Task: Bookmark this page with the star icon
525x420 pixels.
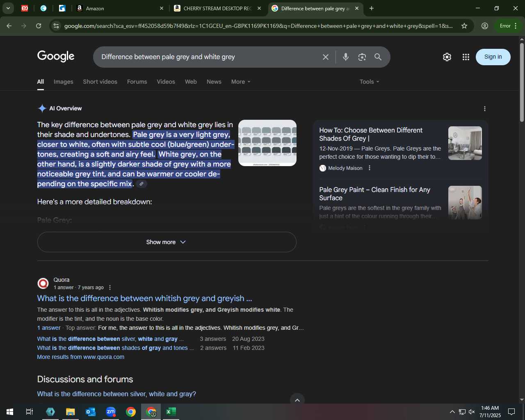Action: (464, 26)
